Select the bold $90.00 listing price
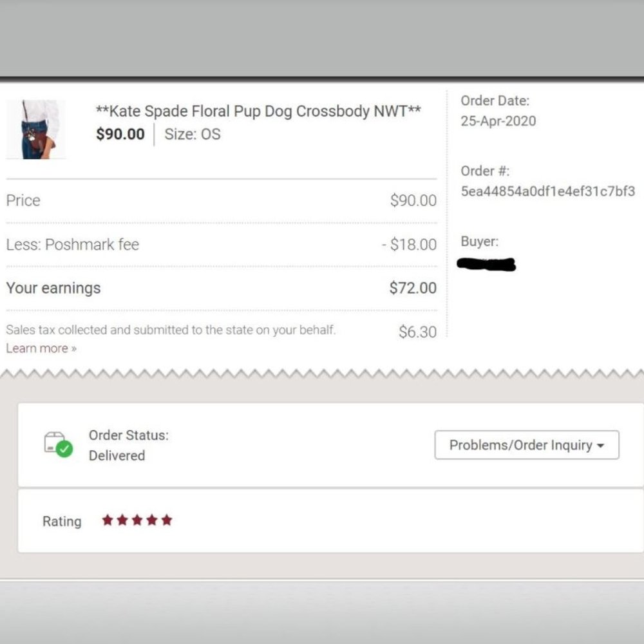The width and height of the screenshot is (644, 644). 120,135
